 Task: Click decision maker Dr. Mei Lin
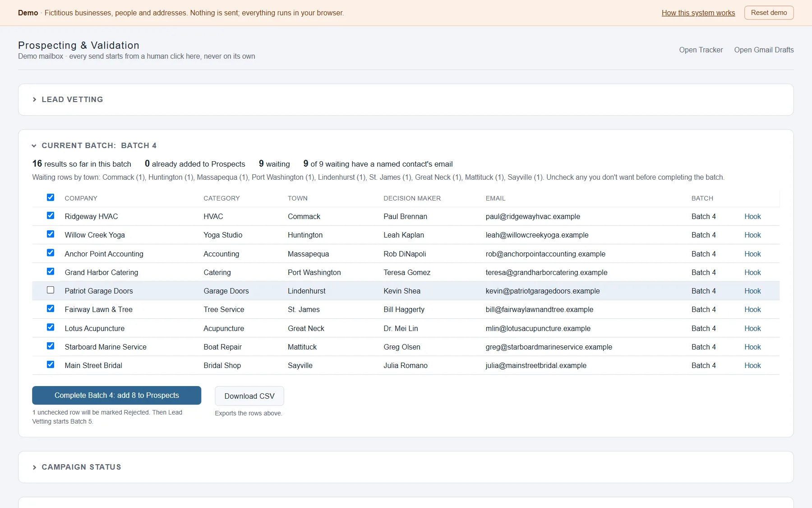(401, 328)
